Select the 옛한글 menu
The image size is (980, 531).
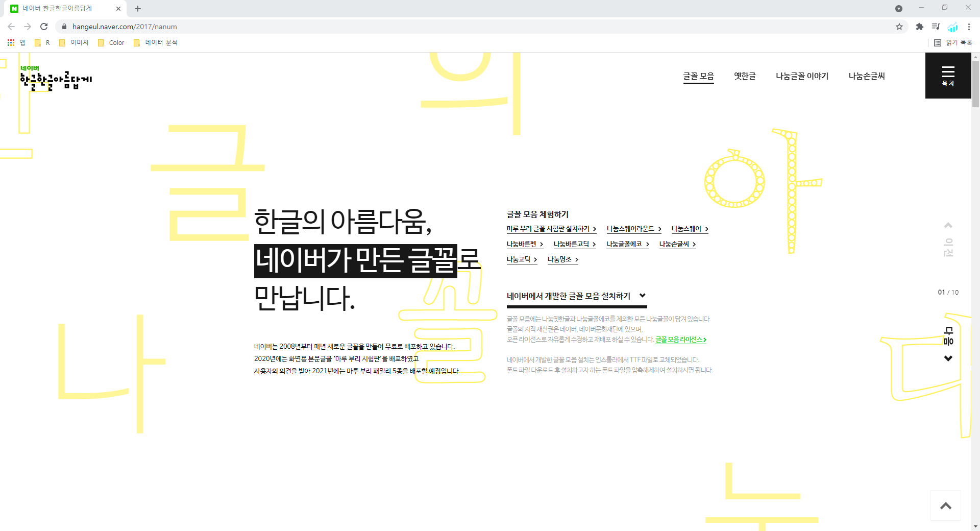[745, 76]
